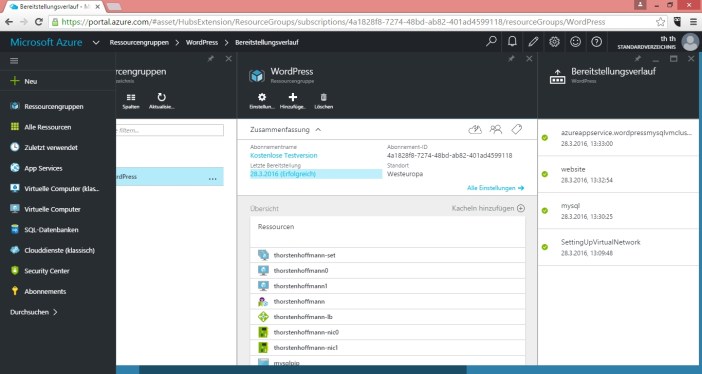Click Microsoft Azure logo text

[46, 43]
